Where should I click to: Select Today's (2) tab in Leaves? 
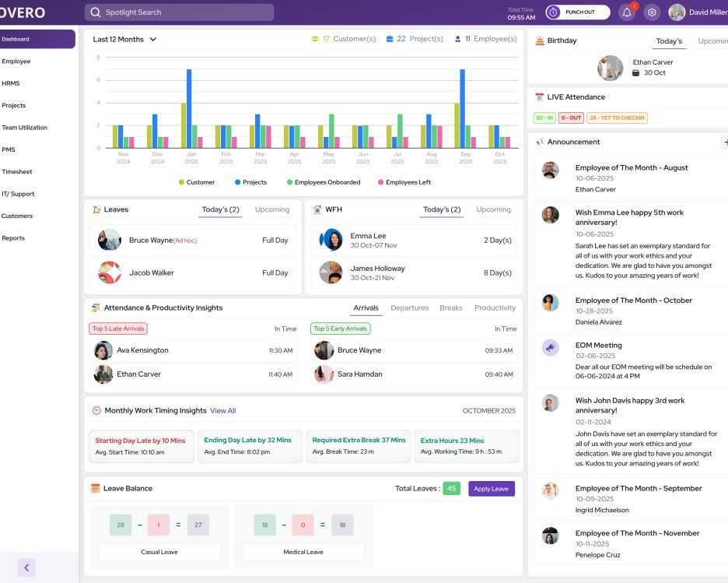click(x=221, y=209)
